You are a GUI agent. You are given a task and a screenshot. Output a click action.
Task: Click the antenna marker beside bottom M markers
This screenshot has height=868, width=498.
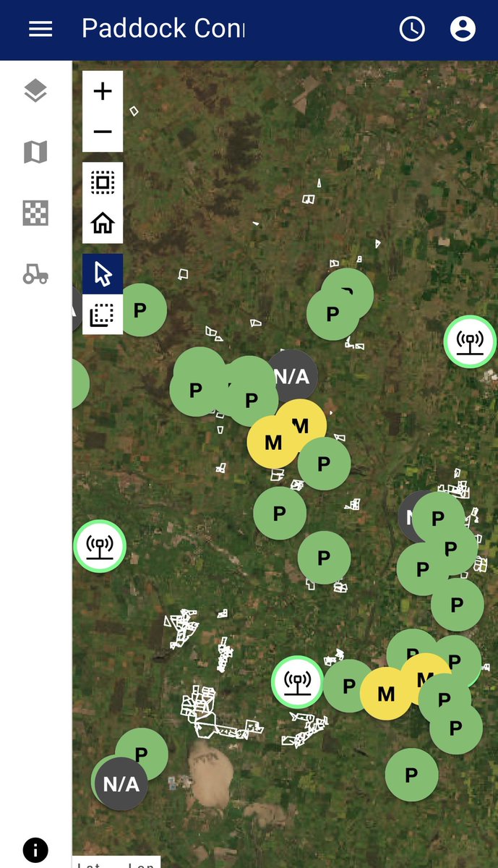(298, 682)
